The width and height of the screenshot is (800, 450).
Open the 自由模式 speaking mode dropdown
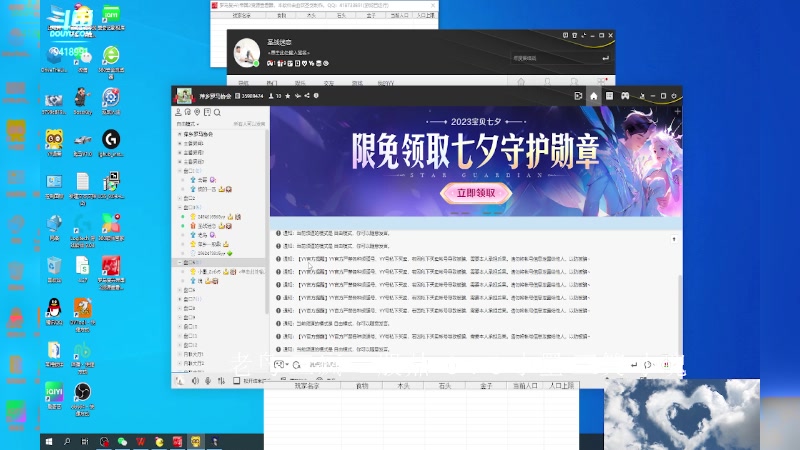click(187, 124)
